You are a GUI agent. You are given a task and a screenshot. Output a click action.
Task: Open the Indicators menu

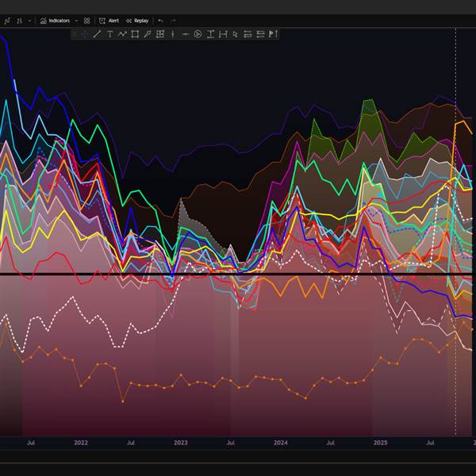[58, 21]
